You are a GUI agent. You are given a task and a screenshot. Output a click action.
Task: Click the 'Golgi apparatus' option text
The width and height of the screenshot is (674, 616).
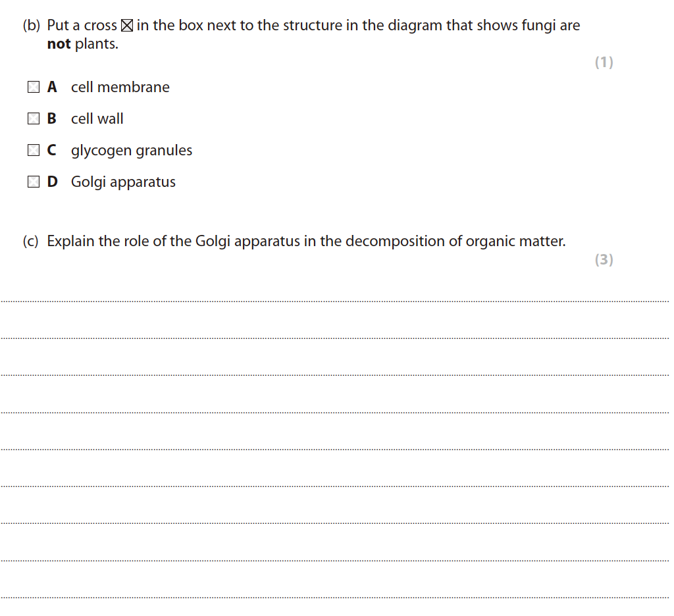(x=123, y=182)
